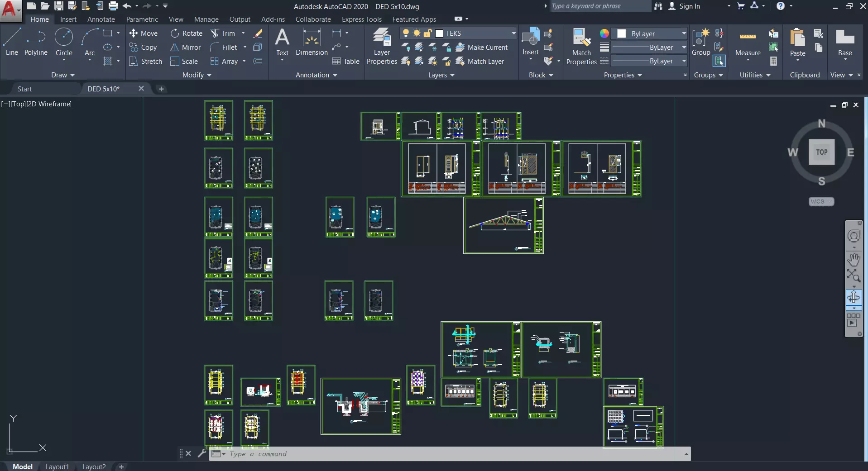Expand the Draw panel
Viewport: 868px width, 471px height.
(x=62, y=75)
